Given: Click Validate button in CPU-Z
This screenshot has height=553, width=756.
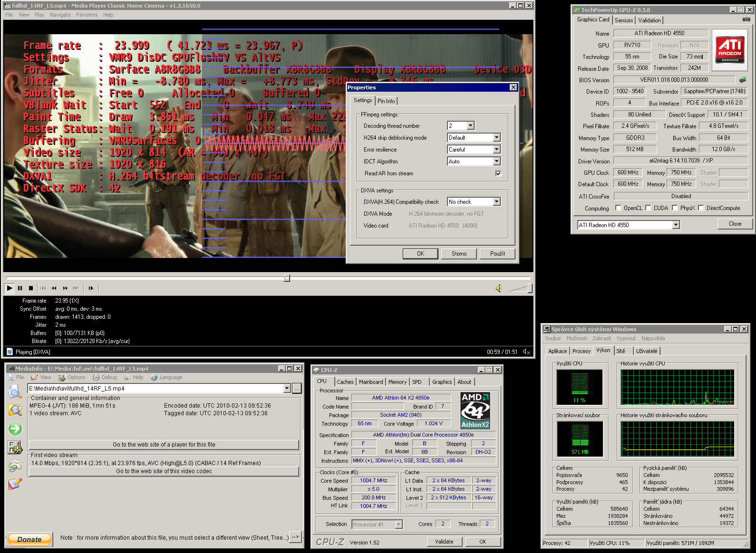Looking at the screenshot, I should [x=444, y=542].
